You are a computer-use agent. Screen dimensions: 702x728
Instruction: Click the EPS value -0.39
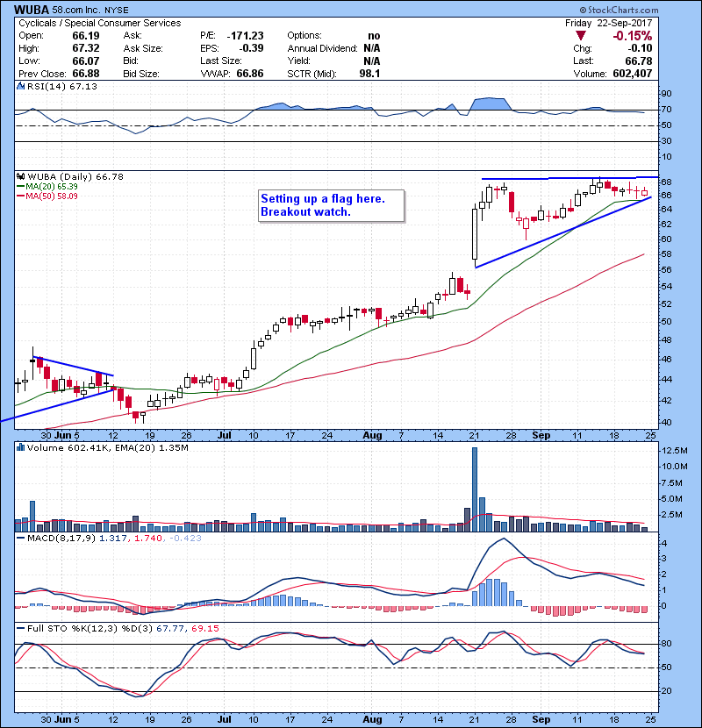point(251,48)
